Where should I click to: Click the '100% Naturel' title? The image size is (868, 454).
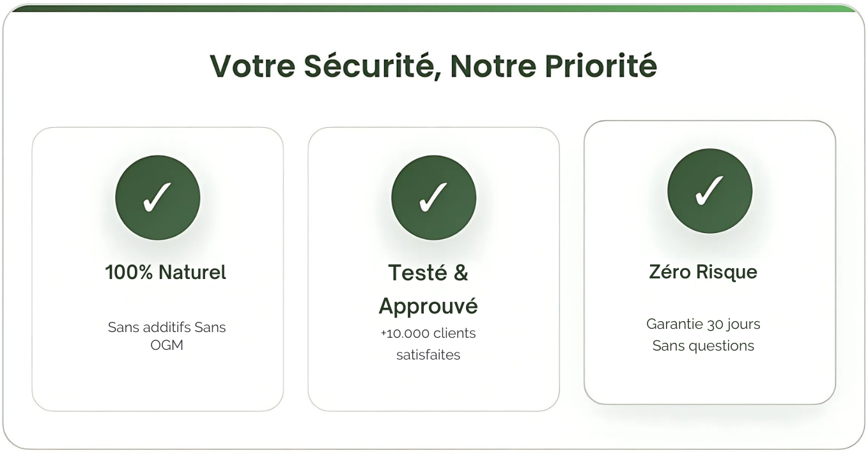[166, 273]
